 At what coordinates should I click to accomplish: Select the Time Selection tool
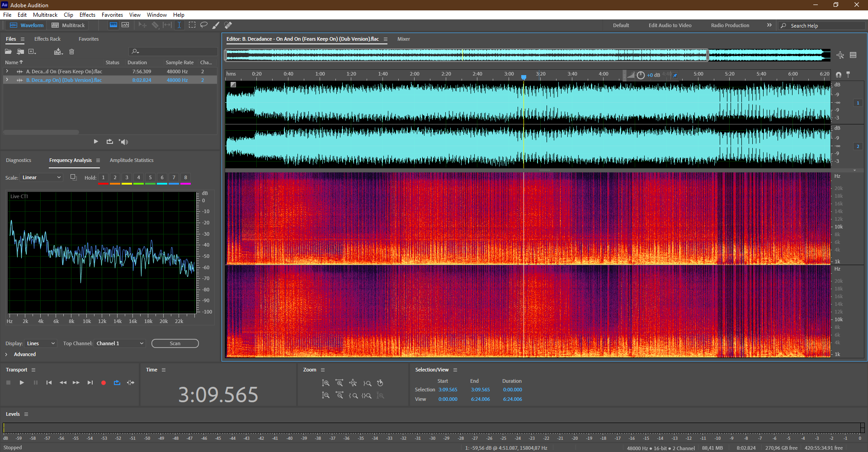coord(179,25)
